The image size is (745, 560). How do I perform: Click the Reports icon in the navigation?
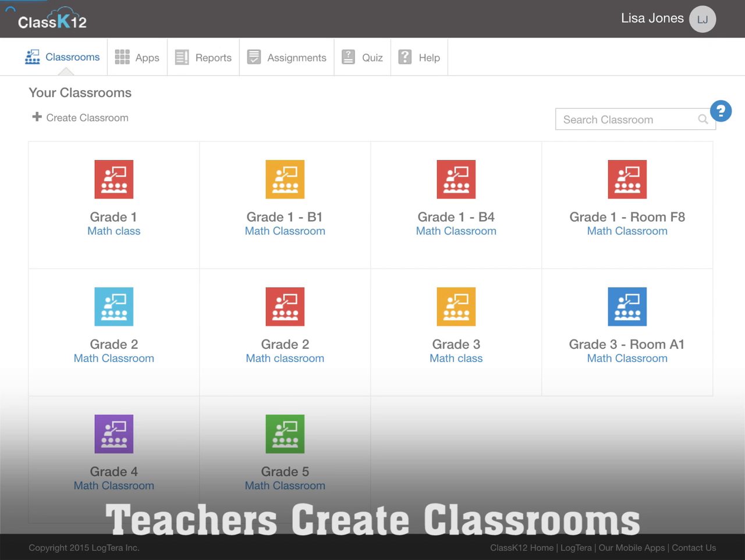pyautogui.click(x=181, y=57)
